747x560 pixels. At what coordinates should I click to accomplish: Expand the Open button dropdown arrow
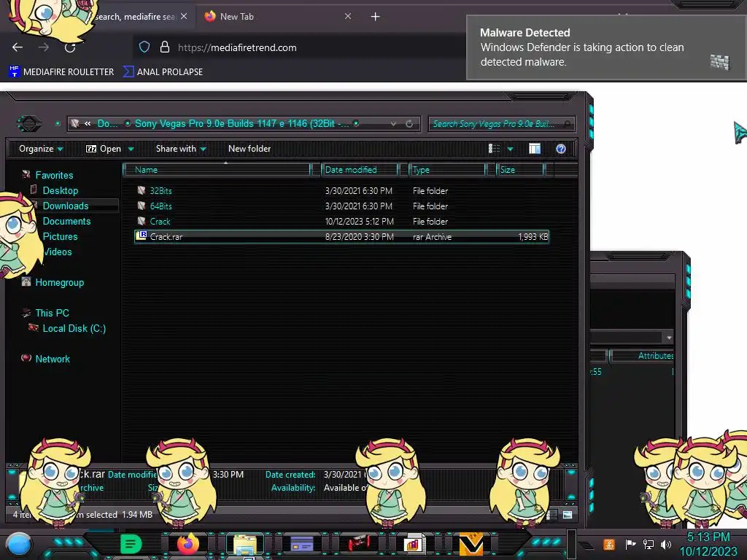131,149
